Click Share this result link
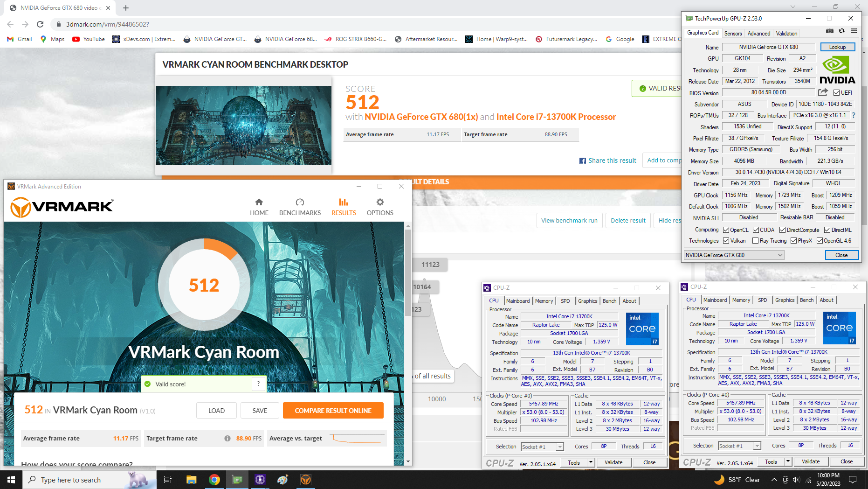Viewport: 868px width, 489px height. [612, 161]
